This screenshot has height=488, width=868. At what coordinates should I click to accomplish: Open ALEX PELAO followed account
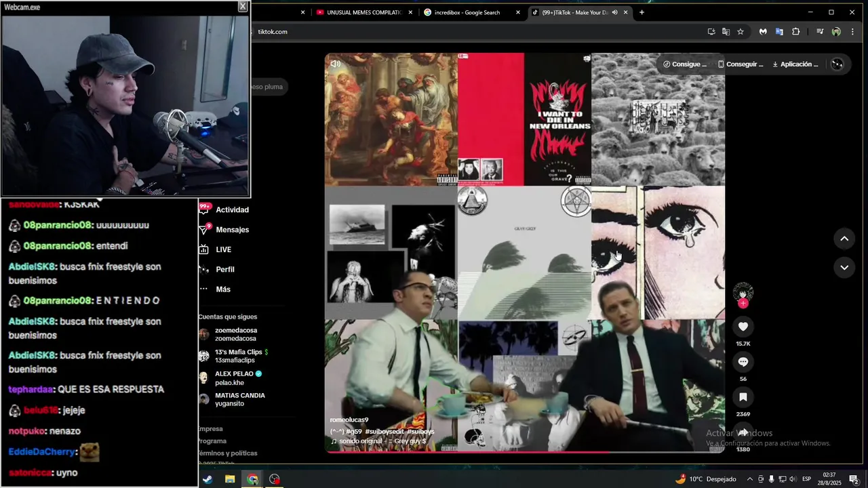[230, 378]
